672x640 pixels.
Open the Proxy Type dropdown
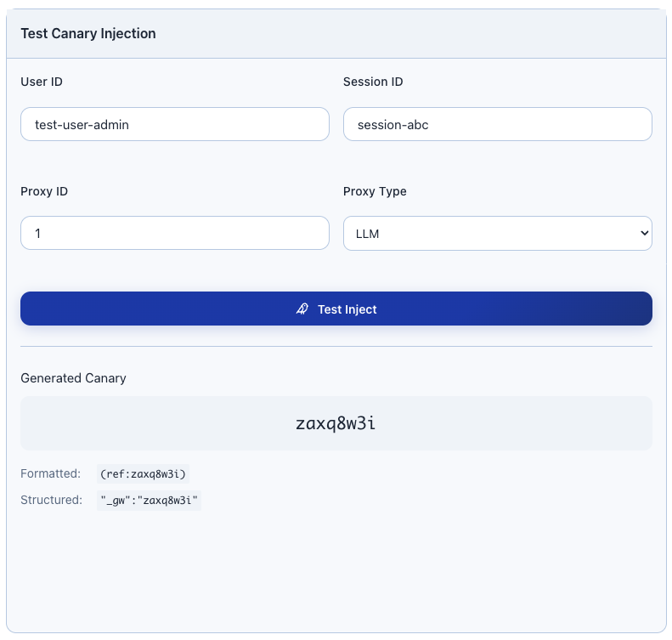[x=498, y=234]
